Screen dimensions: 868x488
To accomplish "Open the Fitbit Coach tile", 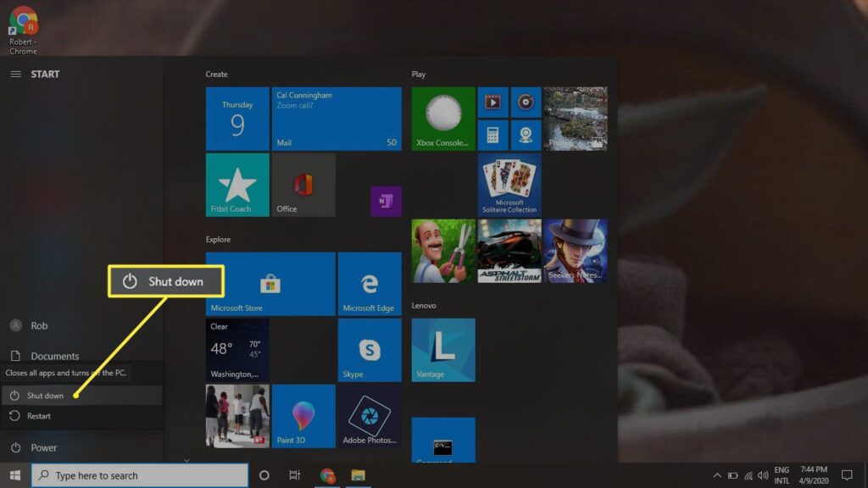I will [x=237, y=185].
